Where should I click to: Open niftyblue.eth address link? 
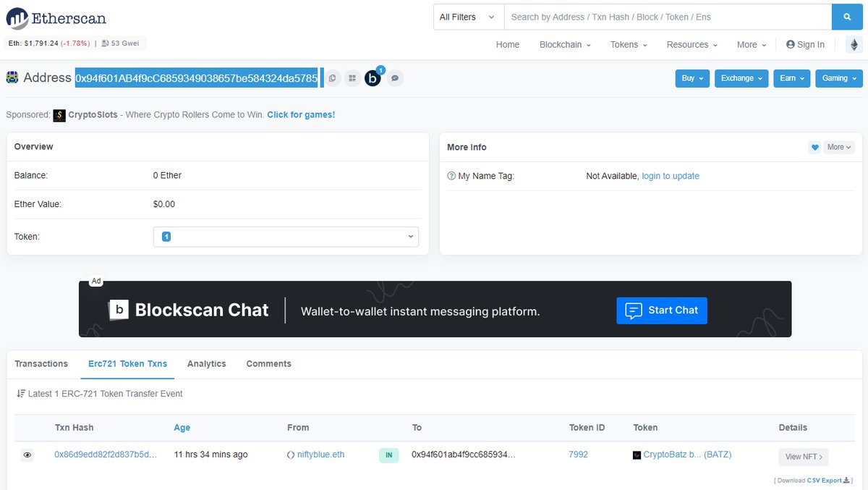tap(321, 455)
